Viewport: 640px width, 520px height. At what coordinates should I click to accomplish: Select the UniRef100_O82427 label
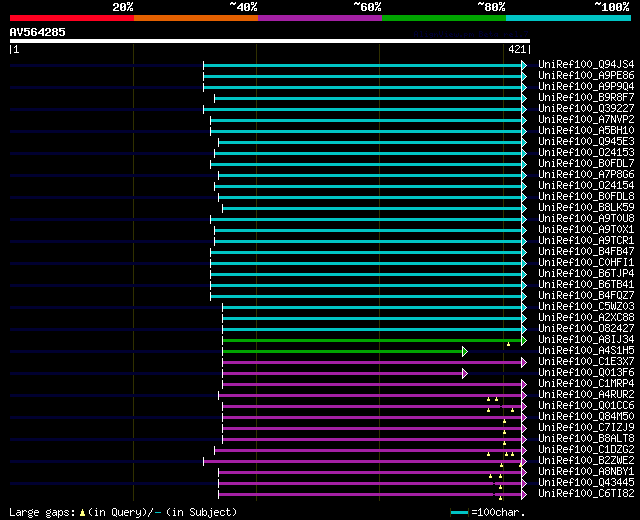click(x=586, y=329)
